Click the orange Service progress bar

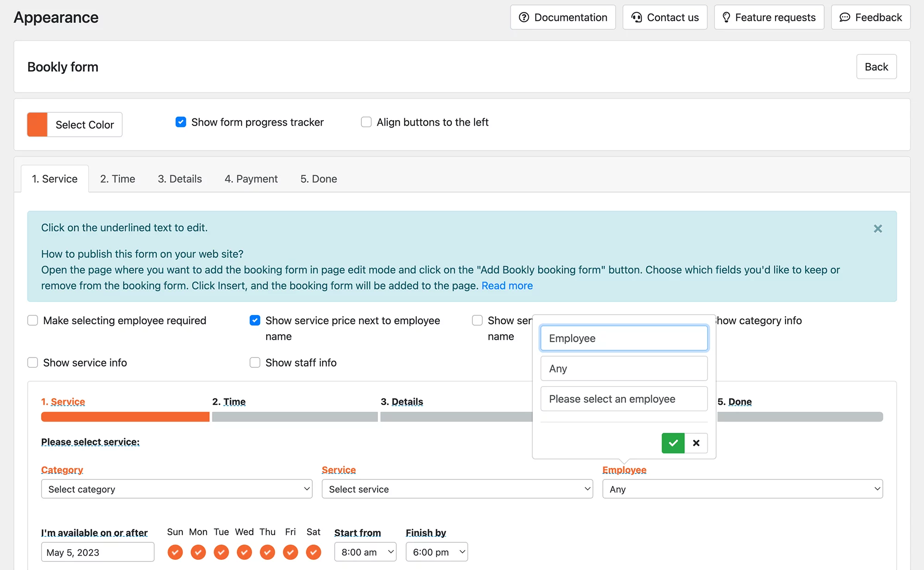125,417
